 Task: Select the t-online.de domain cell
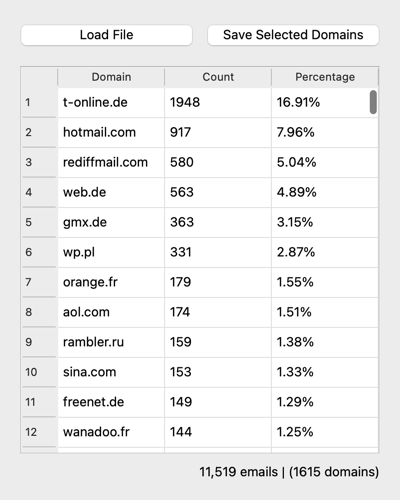click(x=111, y=102)
